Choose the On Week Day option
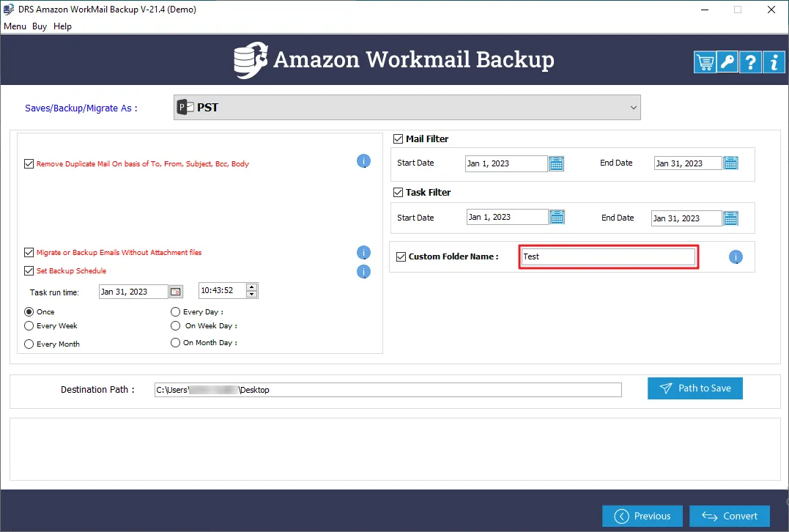 click(175, 326)
